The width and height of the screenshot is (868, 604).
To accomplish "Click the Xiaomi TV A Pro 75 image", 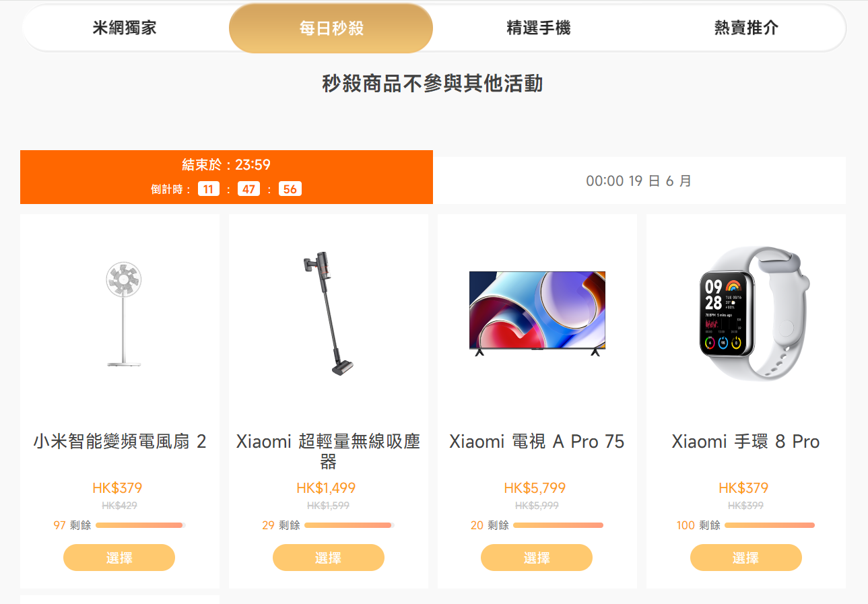I will point(537,313).
